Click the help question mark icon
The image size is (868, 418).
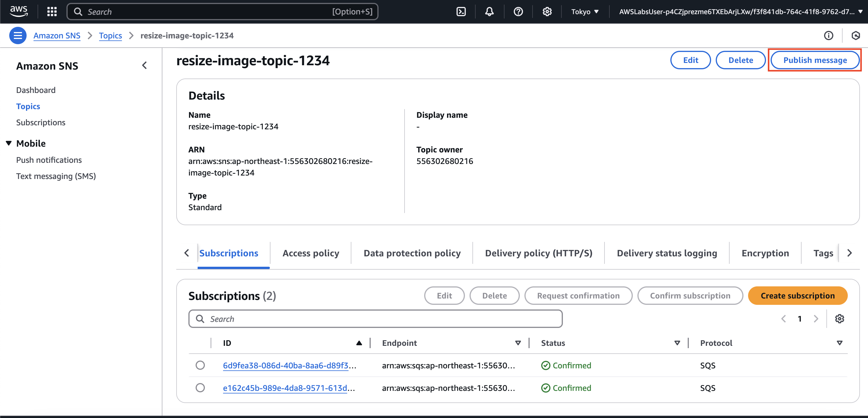coord(518,12)
